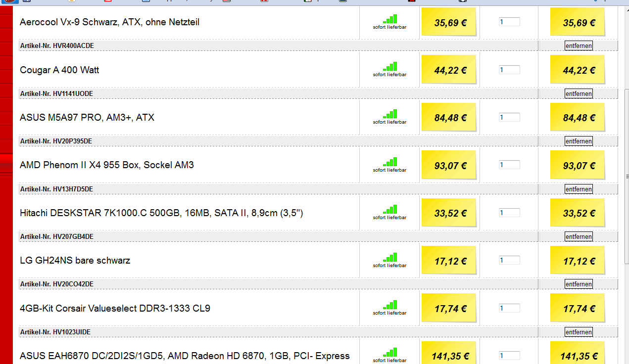Click entfernen for Corsair Valueselect RAM
The image size is (629, 364).
(x=579, y=332)
